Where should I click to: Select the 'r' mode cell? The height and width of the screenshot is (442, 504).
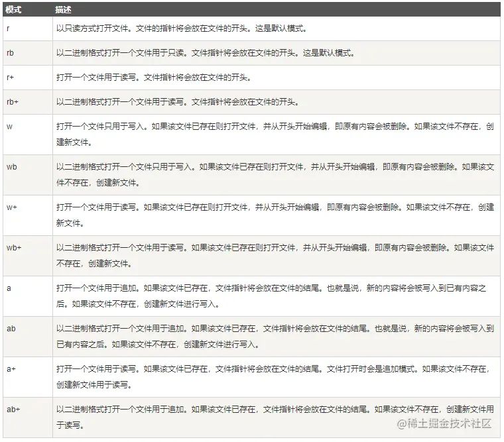[x=28, y=28]
